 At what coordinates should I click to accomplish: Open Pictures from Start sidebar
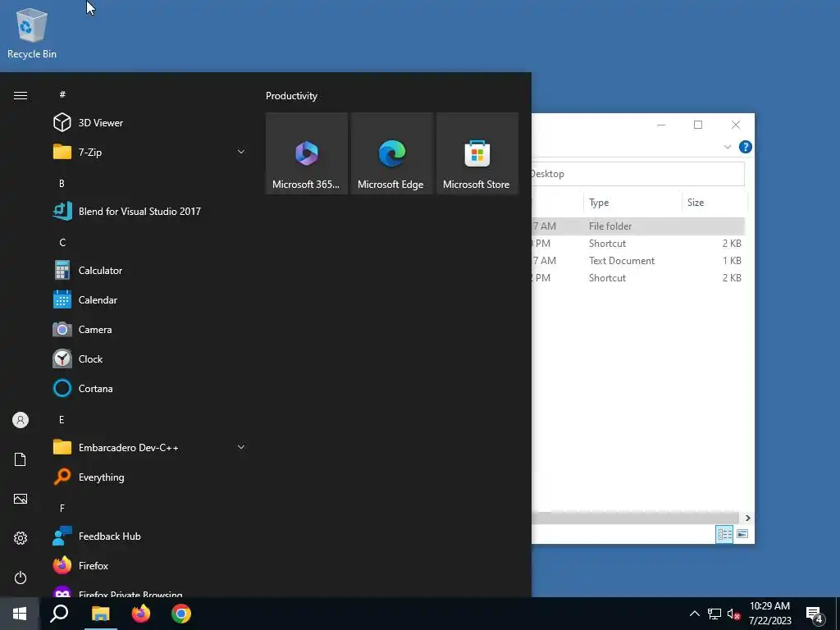click(21, 499)
